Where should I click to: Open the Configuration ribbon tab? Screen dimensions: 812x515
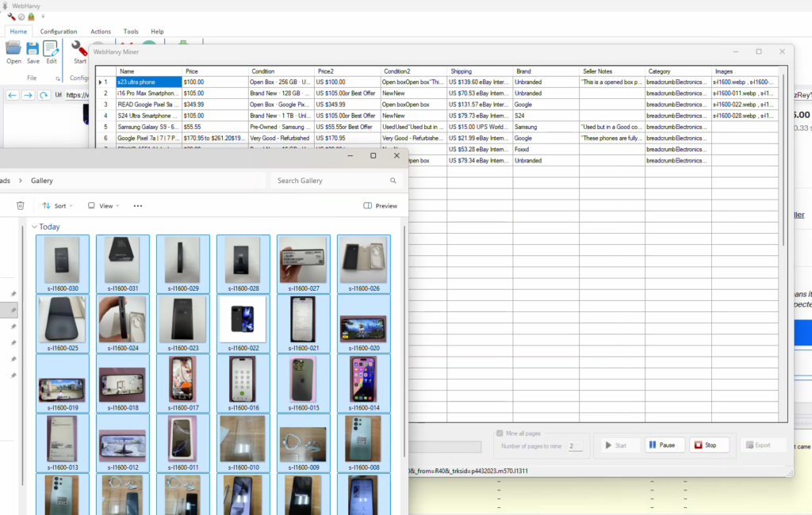(59, 32)
